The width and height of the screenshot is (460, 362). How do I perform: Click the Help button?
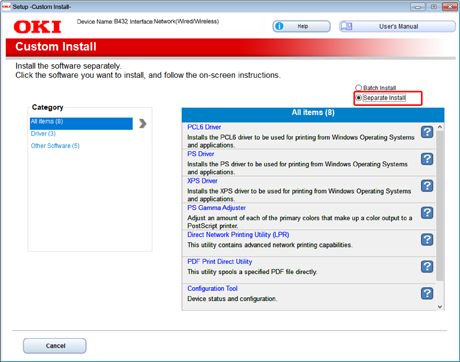tap(301, 26)
